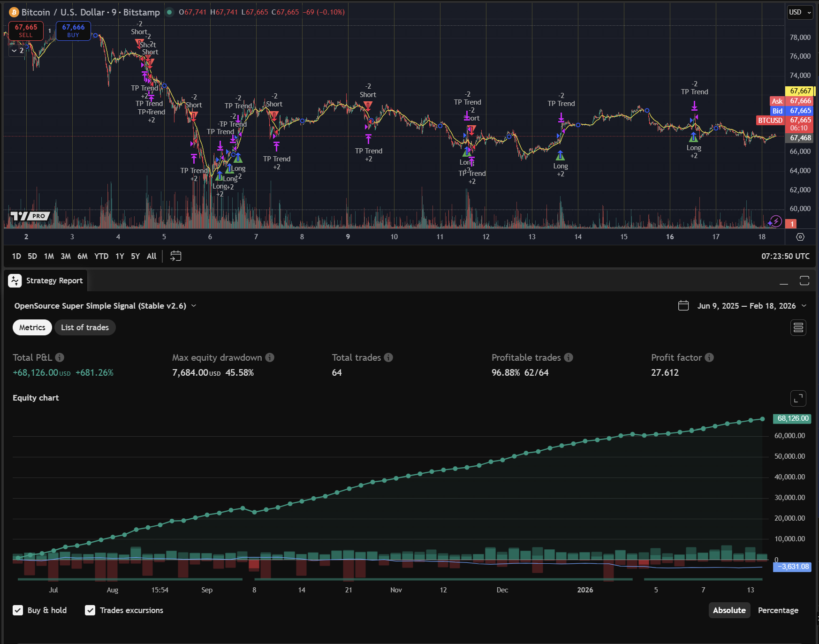Open the go-to-date calendar icon

pyautogui.click(x=175, y=256)
